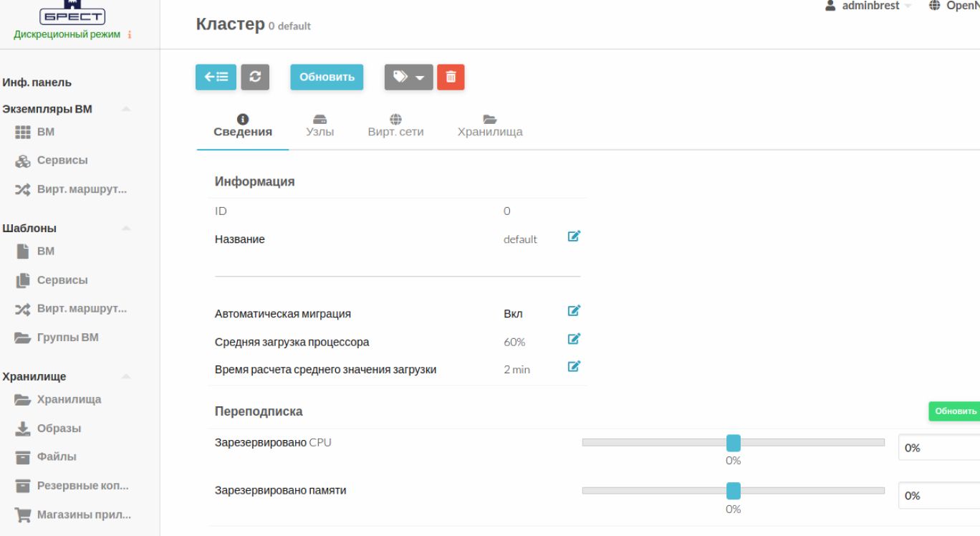Viewport: 980px width, 536px height.
Task: Click the reserved memory percentage input field
Action: pyautogui.click(x=940, y=496)
